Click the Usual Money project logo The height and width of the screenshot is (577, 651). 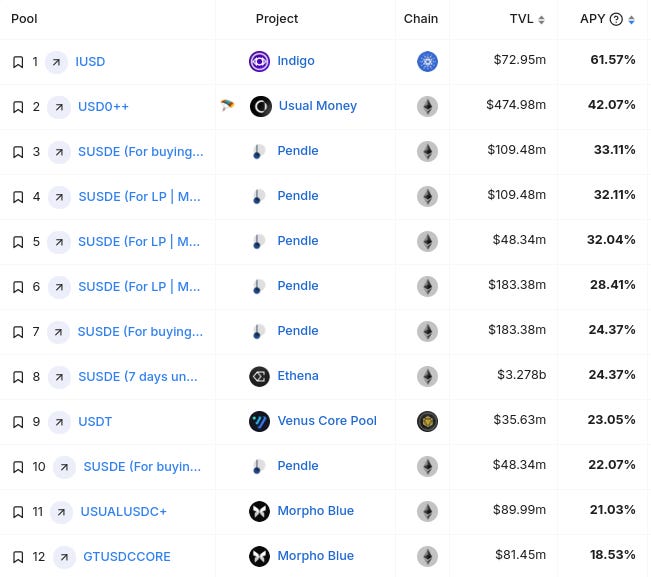point(261,106)
